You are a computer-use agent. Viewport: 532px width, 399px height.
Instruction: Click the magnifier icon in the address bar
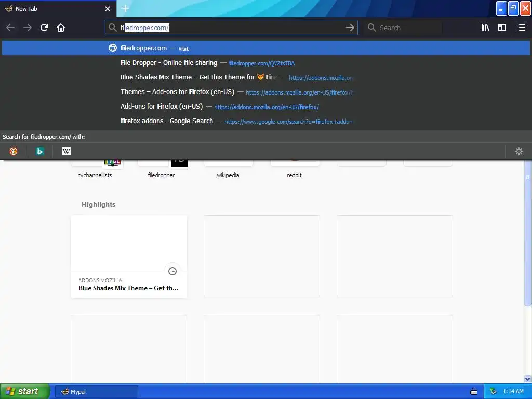[x=113, y=28]
